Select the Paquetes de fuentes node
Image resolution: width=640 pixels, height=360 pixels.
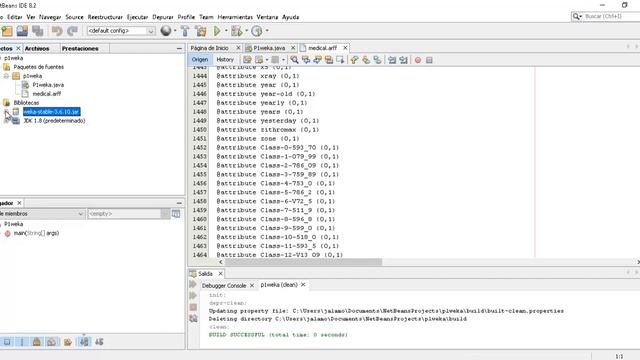[38, 67]
